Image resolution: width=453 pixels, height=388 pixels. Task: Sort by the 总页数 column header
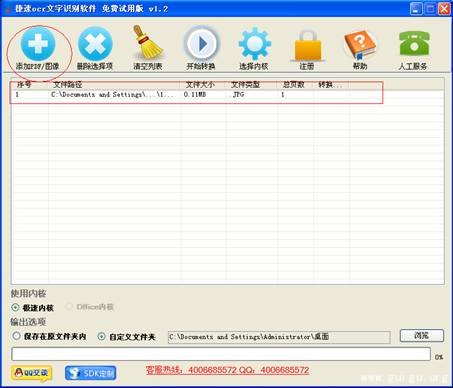(x=295, y=85)
